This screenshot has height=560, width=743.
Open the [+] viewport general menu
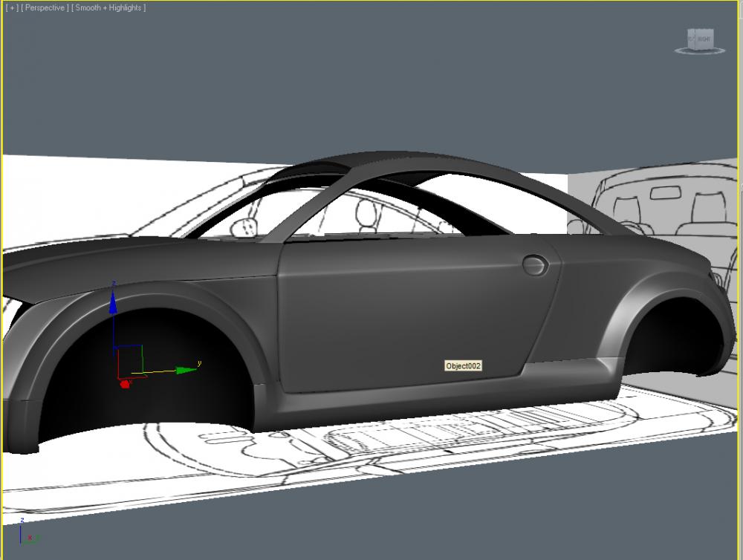[11, 7]
